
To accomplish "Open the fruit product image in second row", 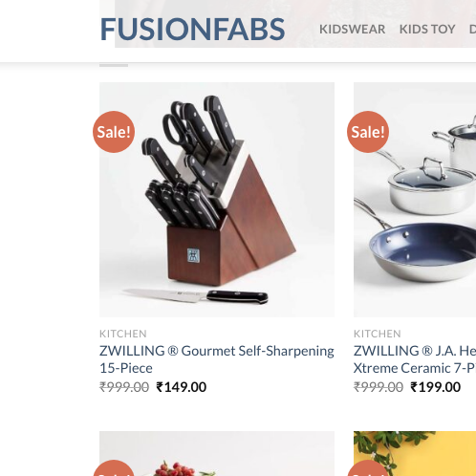I will pos(217,453).
